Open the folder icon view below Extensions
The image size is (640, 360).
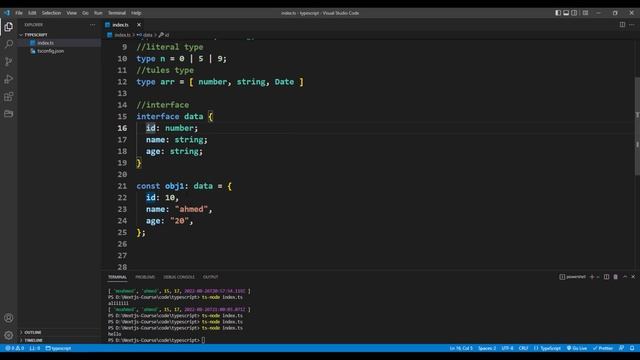click(9, 114)
